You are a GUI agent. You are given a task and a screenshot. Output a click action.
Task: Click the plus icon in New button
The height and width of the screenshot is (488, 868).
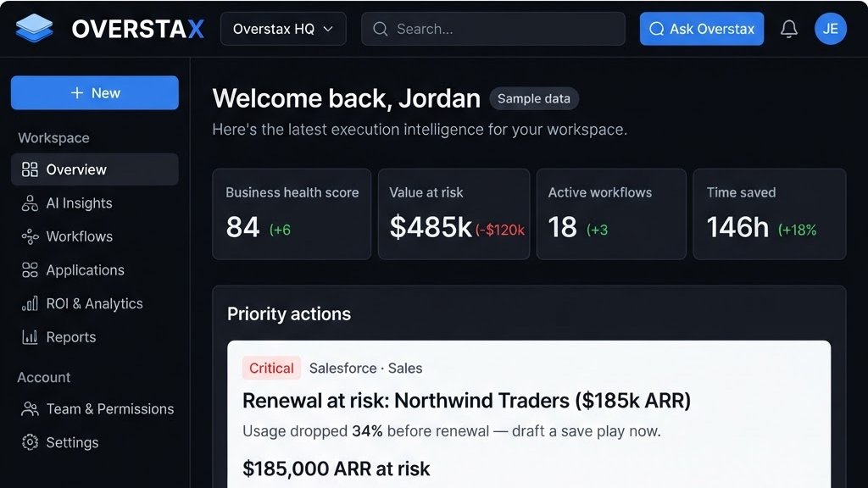[77, 93]
